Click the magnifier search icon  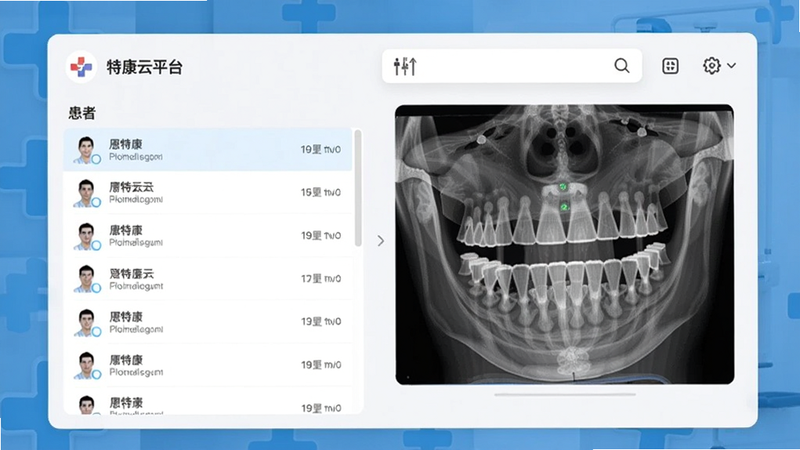point(621,65)
